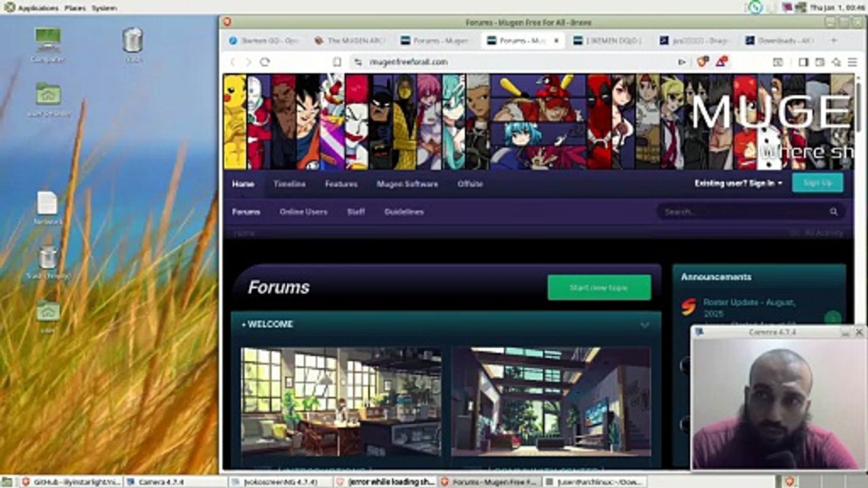The width and height of the screenshot is (868, 488).
Task: Reload the mugenfreeforall.com page
Action: coord(264,62)
